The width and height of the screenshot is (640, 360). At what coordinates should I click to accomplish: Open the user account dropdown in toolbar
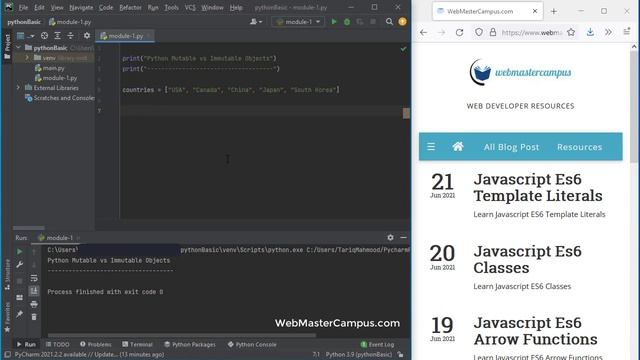(256, 22)
